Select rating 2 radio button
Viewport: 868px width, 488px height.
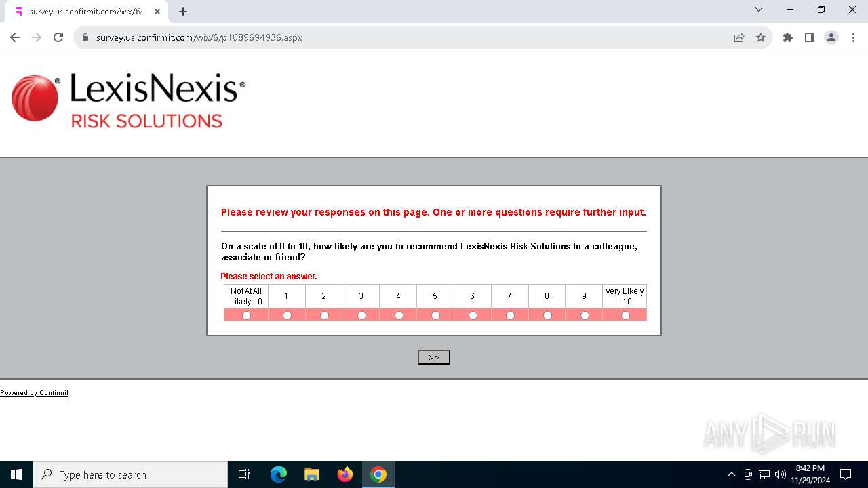324,316
